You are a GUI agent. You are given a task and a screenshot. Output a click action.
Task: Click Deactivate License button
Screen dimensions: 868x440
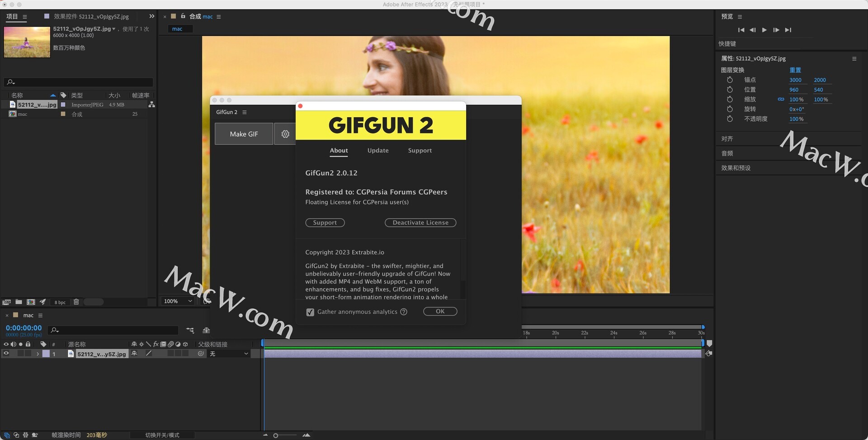click(420, 222)
